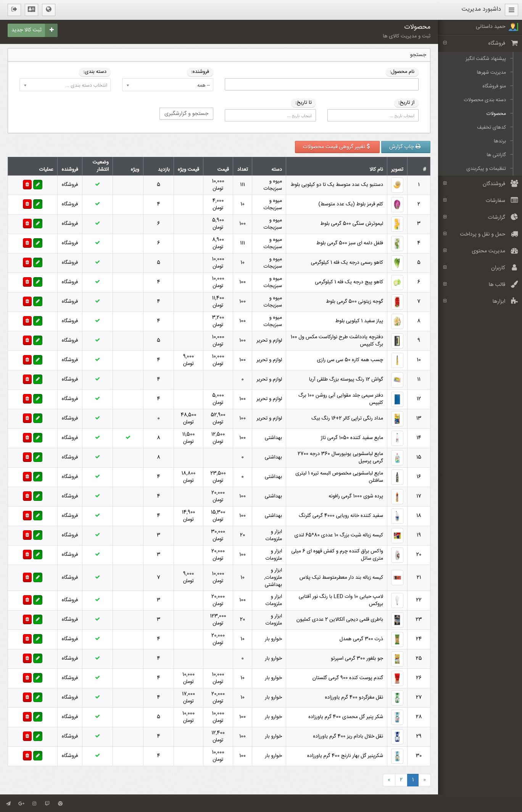
Task: Click the hamburger menu icon in header
Action: point(511,10)
